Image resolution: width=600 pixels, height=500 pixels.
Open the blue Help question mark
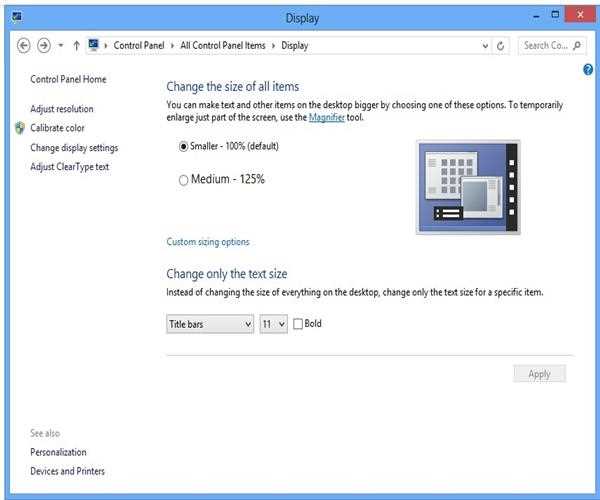(588, 70)
